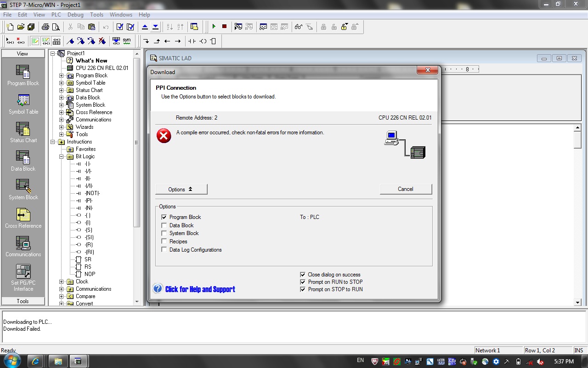
Task: Uncheck the Program Block checkbox
Action: click(164, 217)
